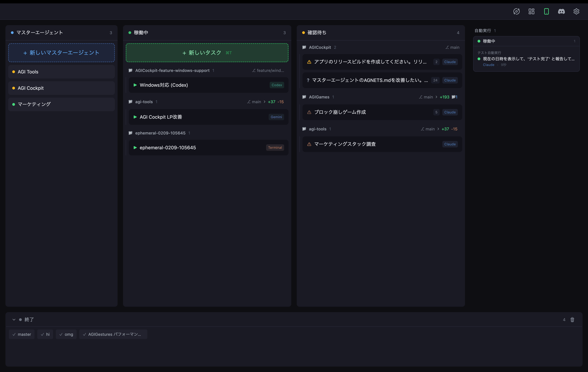588x372 pixels.
Task: Open finished task chip 'omg'
Action: pos(66,334)
